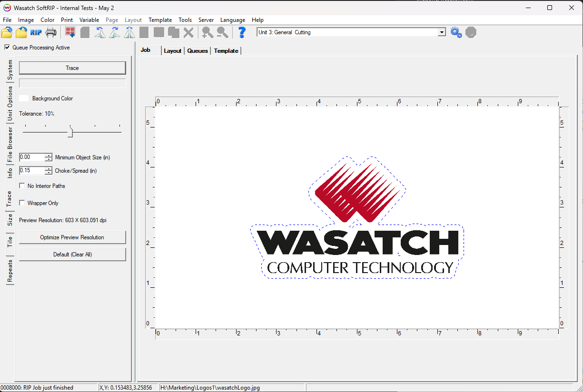Click the Tolerance slider handle

[70, 132]
